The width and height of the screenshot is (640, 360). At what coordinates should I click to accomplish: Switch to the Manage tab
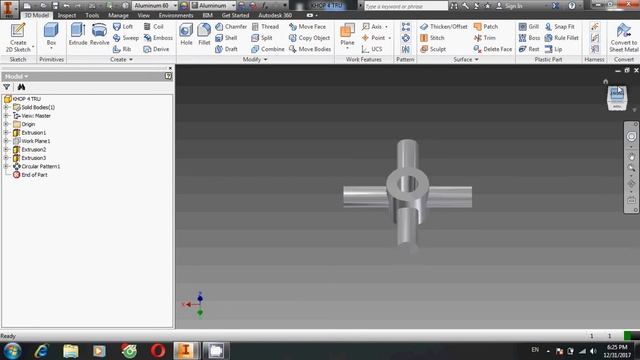point(118,16)
